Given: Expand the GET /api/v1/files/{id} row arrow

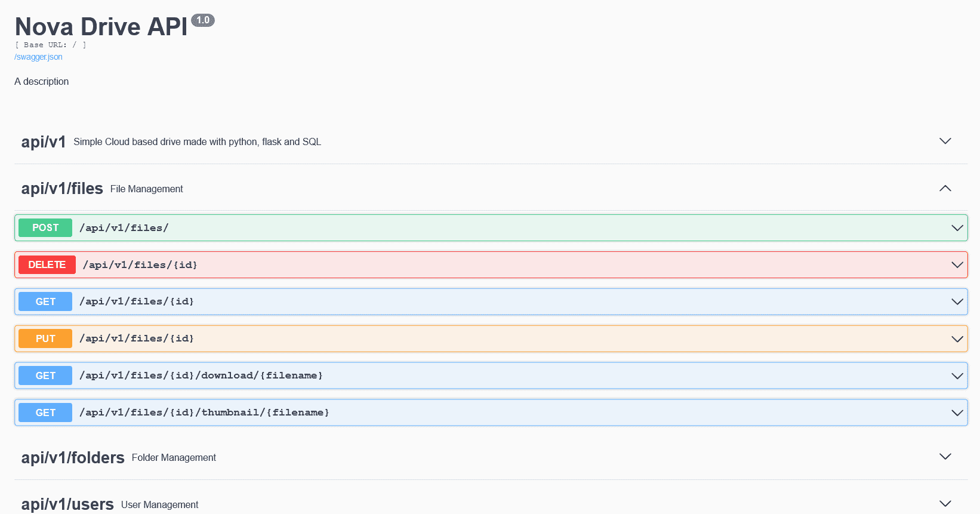Looking at the screenshot, I should click(957, 302).
